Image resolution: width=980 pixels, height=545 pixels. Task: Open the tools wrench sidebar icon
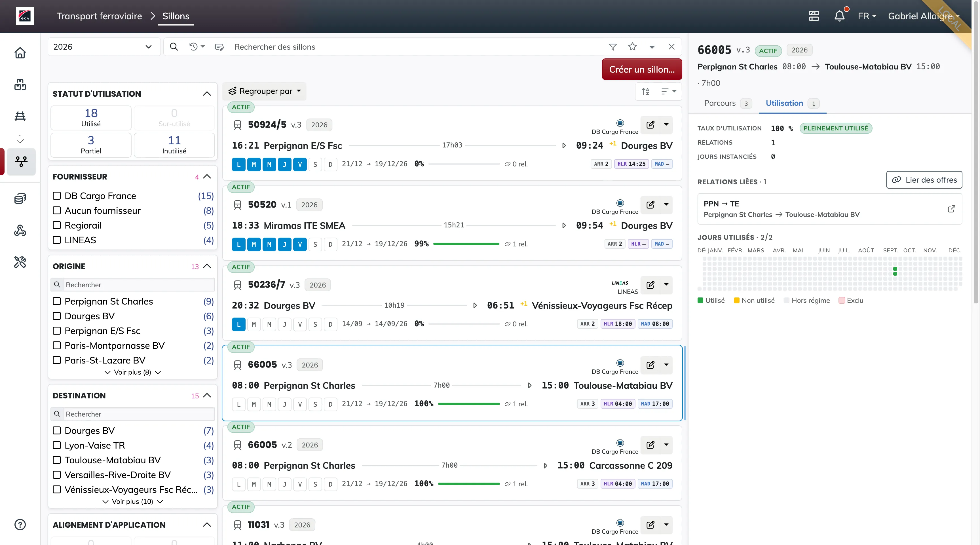click(20, 262)
